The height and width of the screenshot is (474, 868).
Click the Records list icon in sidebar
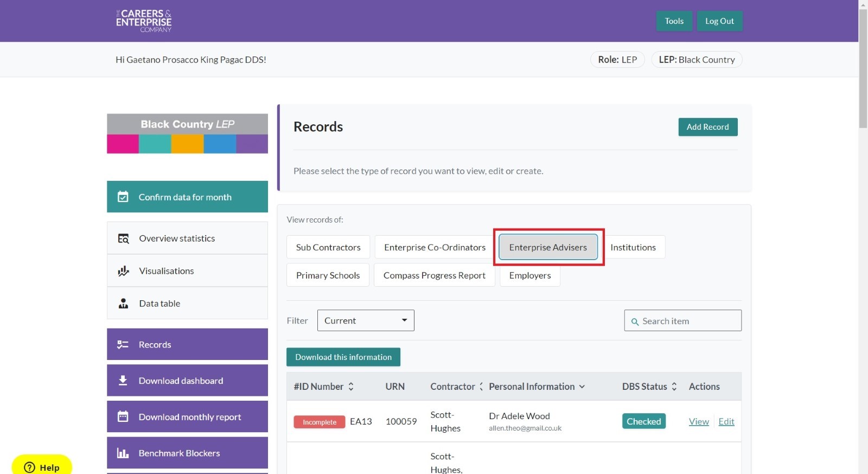coord(123,345)
